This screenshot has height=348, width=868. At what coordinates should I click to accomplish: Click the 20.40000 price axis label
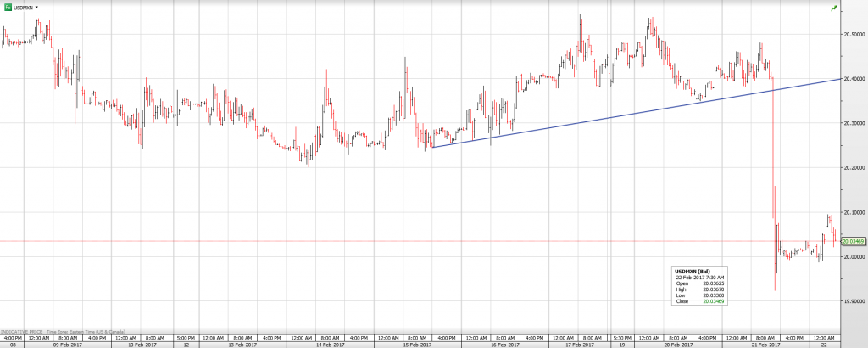[853, 79]
